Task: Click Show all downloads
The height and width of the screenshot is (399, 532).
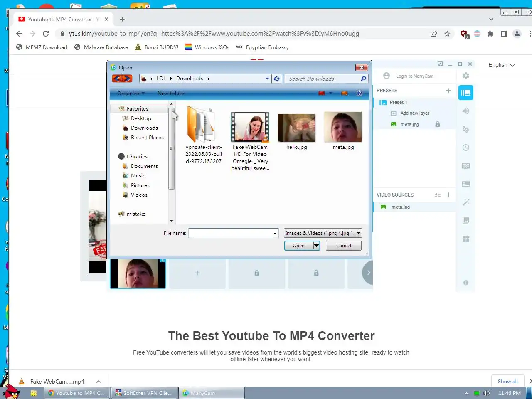Action: (x=507, y=381)
